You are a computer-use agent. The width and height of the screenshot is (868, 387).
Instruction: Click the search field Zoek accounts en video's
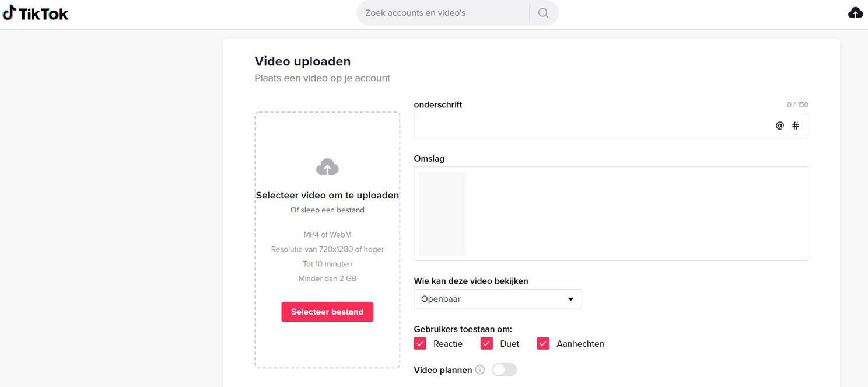pyautogui.click(x=443, y=13)
